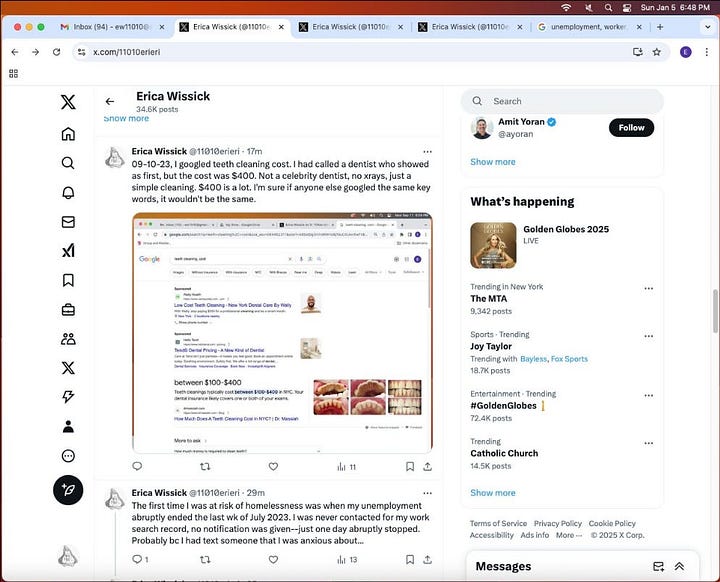Click the X Search input field

point(562,101)
